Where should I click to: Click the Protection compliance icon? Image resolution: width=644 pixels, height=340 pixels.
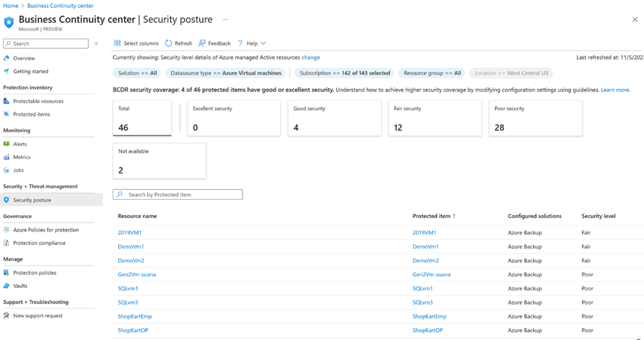point(6,243)
